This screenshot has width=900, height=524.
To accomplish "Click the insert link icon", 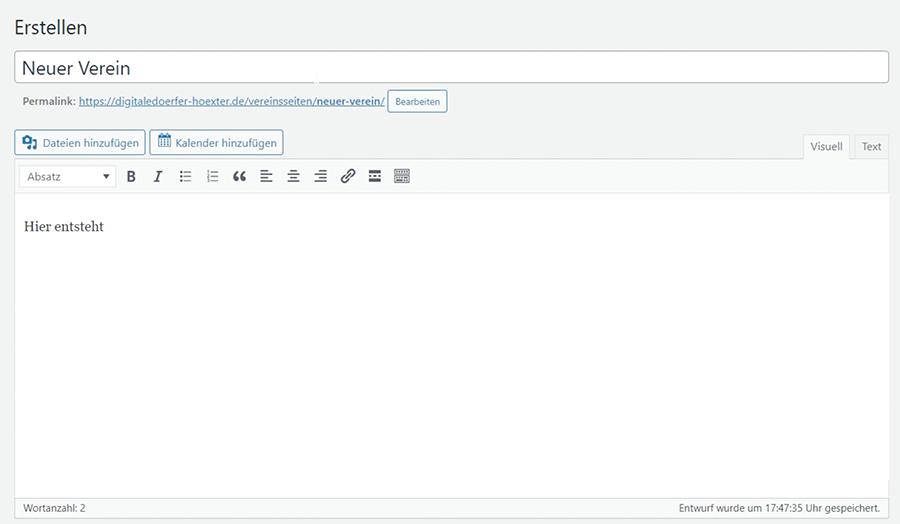I will pyautogui.click(x=348, y=176).
